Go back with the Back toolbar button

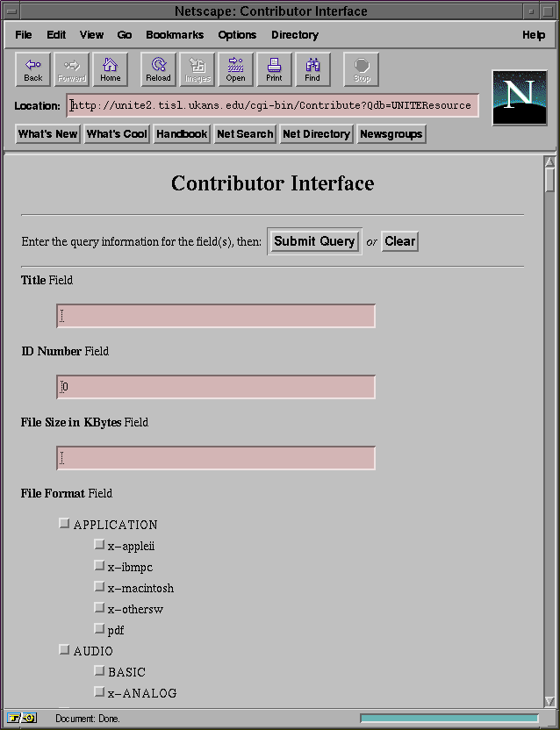pos(33,69)
